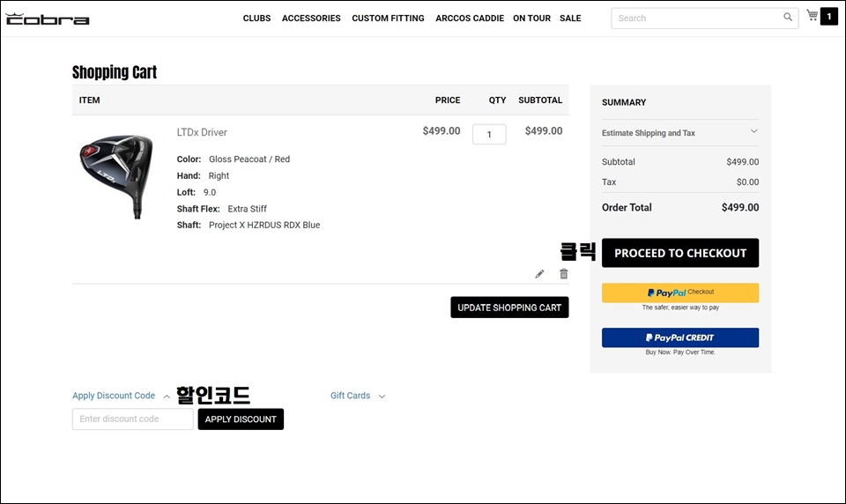Click Proceed to Checkout button
Viewport: 846px width, 504px height.
[679, 253]
